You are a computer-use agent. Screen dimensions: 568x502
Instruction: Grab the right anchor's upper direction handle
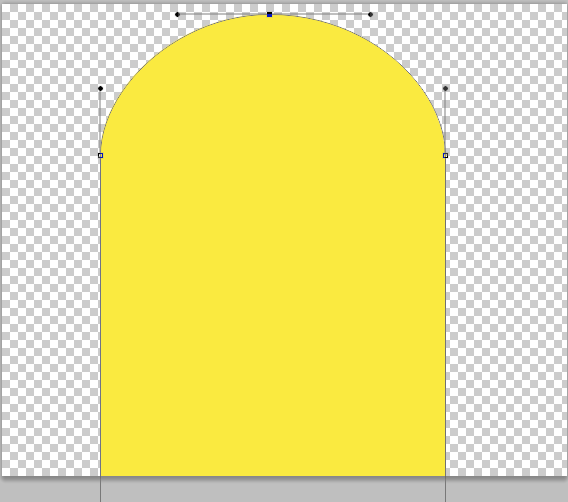tap(445, 88)
